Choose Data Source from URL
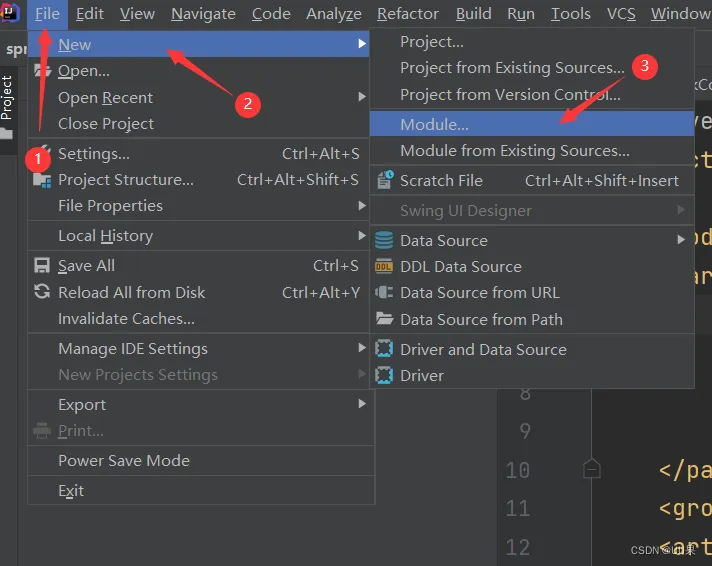Viewport: 712px width, 566px height. 532,293
